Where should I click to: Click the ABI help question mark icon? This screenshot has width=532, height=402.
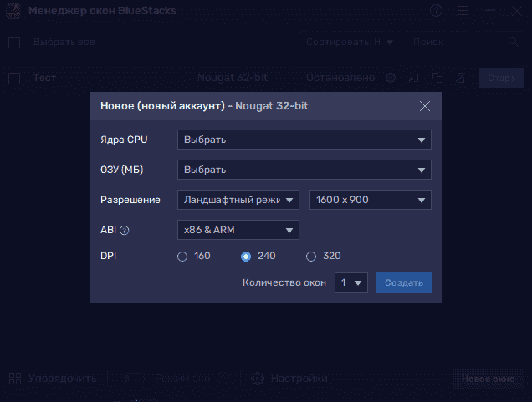point(125,231)
